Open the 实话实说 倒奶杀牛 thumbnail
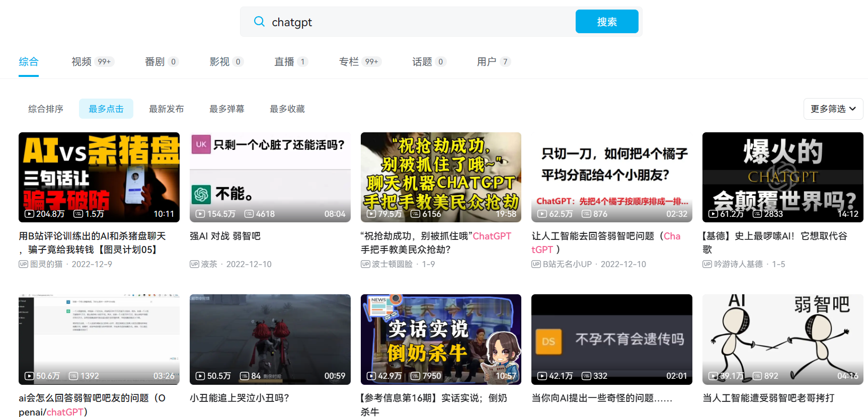 coord(441,340)
